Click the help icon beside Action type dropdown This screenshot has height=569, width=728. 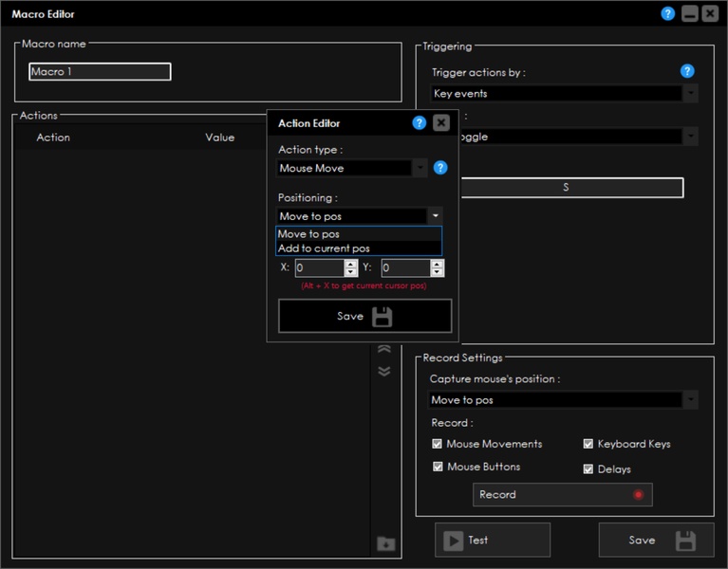pyautogui.click(x=440, y=168)
